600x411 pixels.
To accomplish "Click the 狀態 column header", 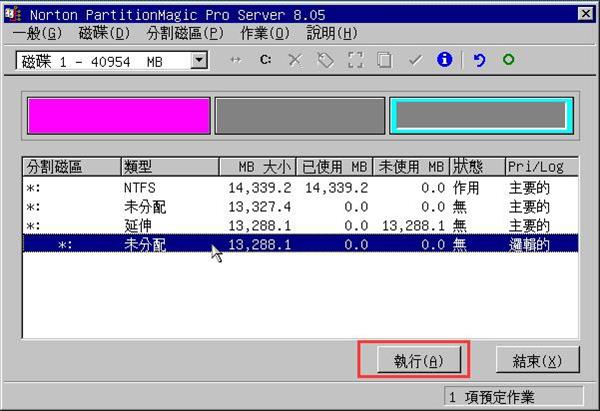I will [x=478, y=167].
